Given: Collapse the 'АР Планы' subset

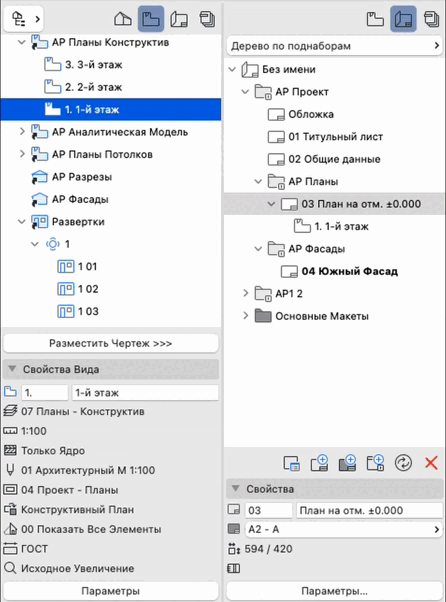Looking at the screenshot, I should pos(258,181).
